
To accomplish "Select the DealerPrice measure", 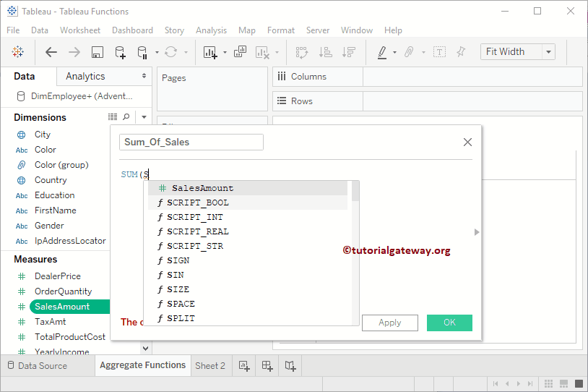I will pos(58,276).
